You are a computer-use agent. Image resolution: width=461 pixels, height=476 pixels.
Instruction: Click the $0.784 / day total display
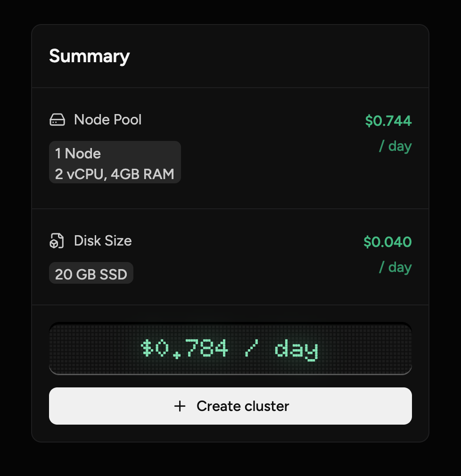pos(230,349)
